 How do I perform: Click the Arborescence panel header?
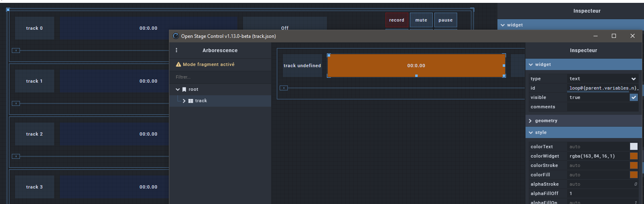pos(220,50)
